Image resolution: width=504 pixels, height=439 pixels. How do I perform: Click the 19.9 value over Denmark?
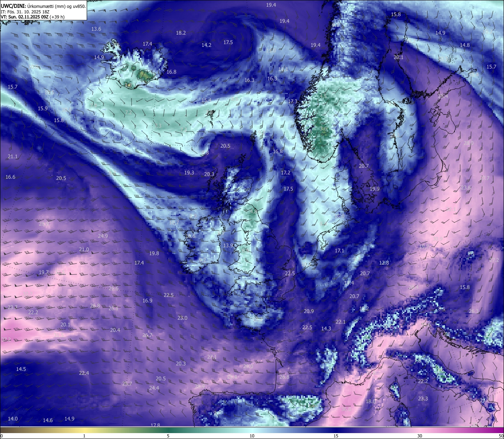click(374, 189)
